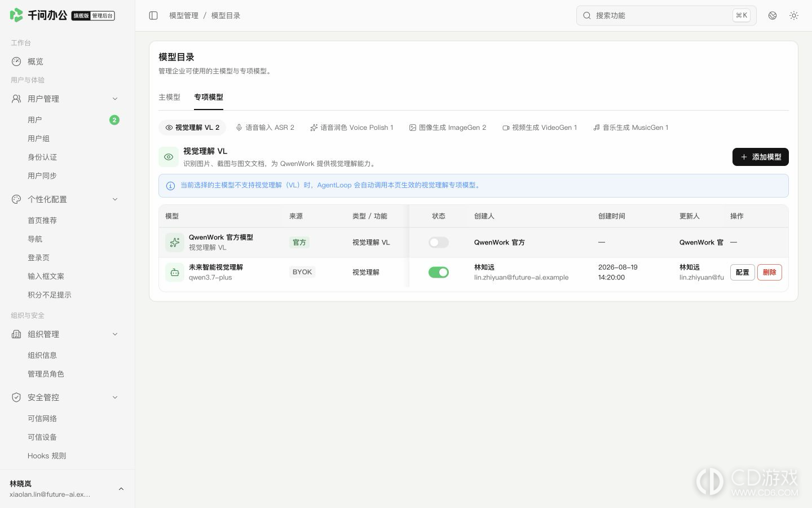This screenshot has width=812, height=508.
Task: Switch to the 主模型 tab
Action: point(169,97)
